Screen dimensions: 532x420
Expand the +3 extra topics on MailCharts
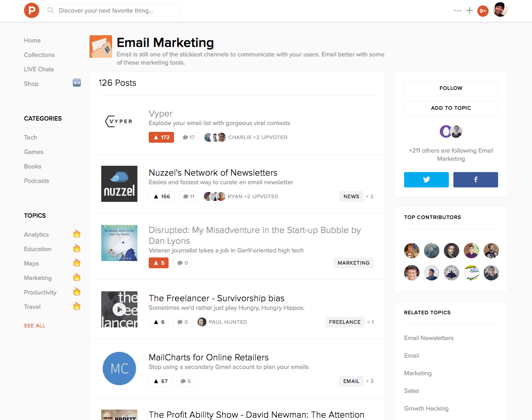(x=369, y=381)
